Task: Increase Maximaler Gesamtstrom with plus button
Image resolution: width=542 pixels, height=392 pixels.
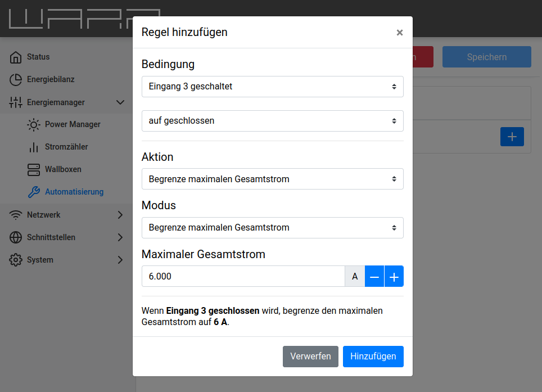Action: [394, 277]
